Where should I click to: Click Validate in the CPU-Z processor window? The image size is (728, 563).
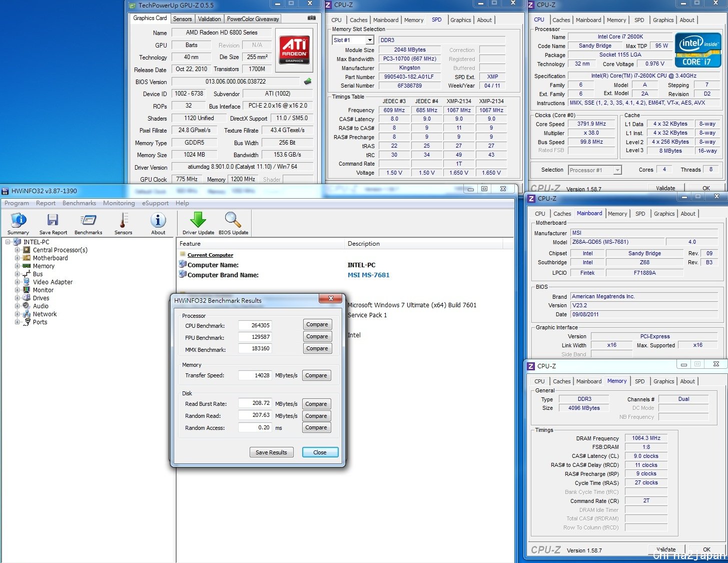(665, 188)
